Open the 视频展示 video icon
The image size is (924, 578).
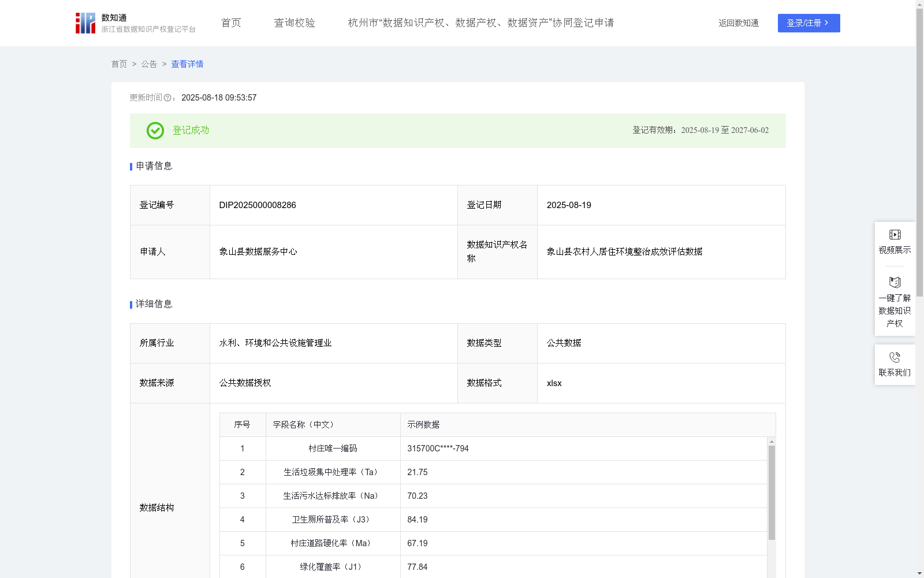click(895, 235)
